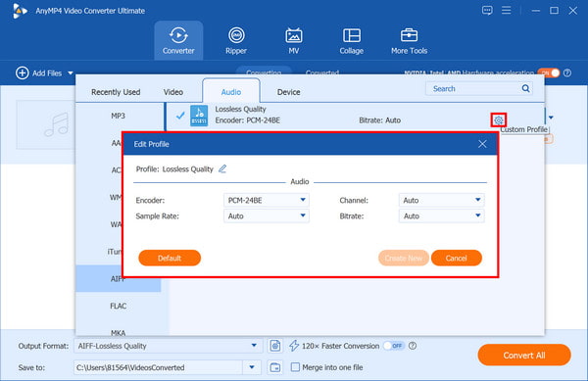Open the hamburger menu in title bar

(x=507, y=10)
